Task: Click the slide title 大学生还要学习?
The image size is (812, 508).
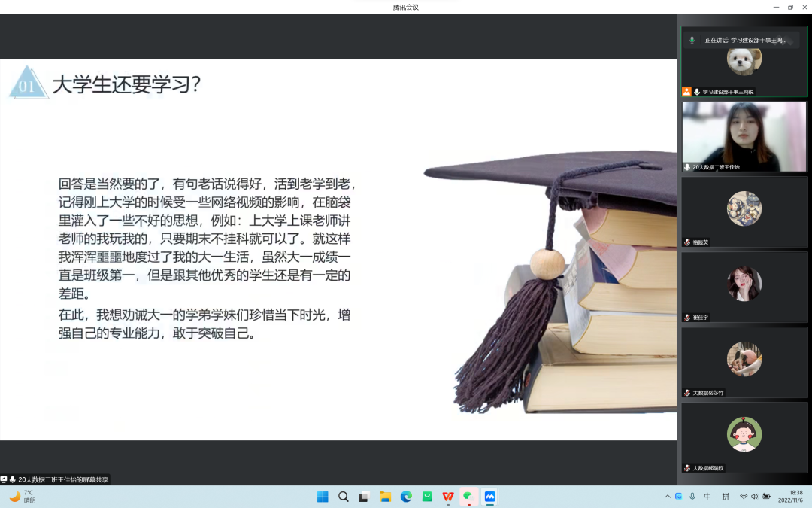Action: (127, 84)
